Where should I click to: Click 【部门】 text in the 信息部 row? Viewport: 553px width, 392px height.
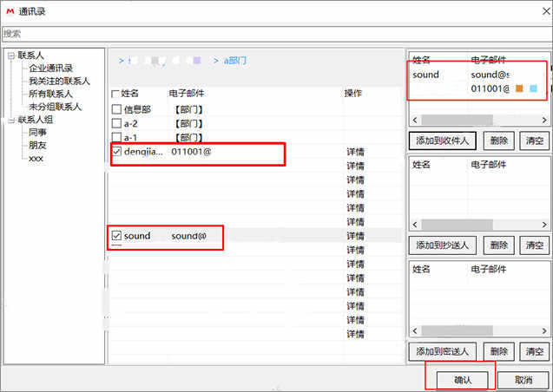point(188,109)
